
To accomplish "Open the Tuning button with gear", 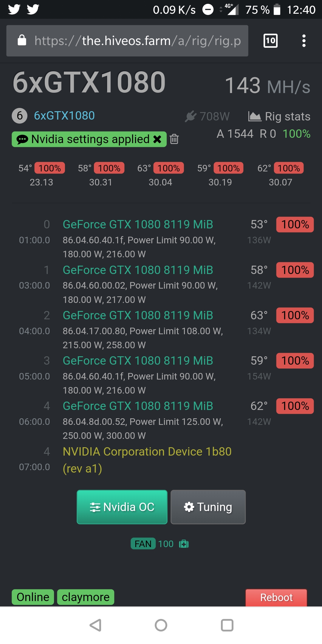I will 208,507.
